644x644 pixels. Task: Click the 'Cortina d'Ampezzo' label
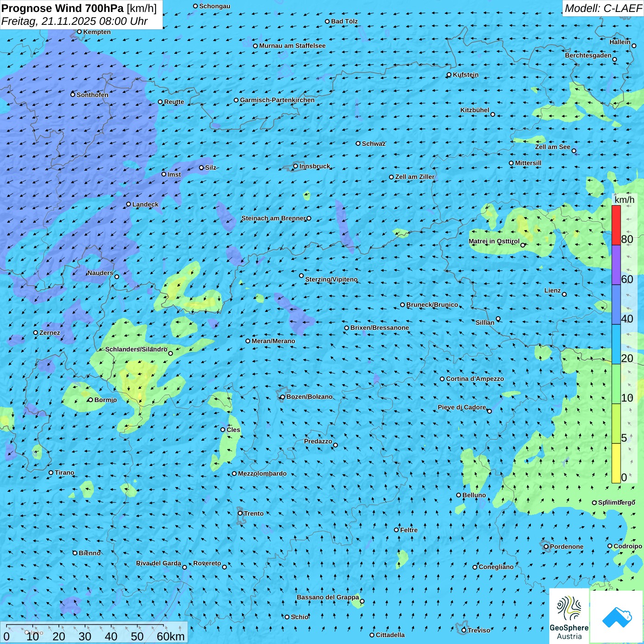pyautogui.click(x=475, y=379)
